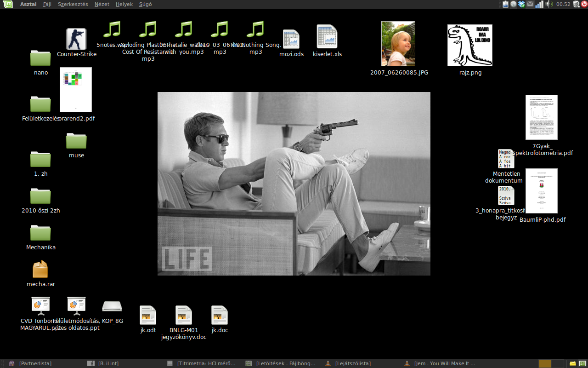Viewport: 588px width, 368px height.
Task: Click the volume speaker icon
Action: (548, 4)
